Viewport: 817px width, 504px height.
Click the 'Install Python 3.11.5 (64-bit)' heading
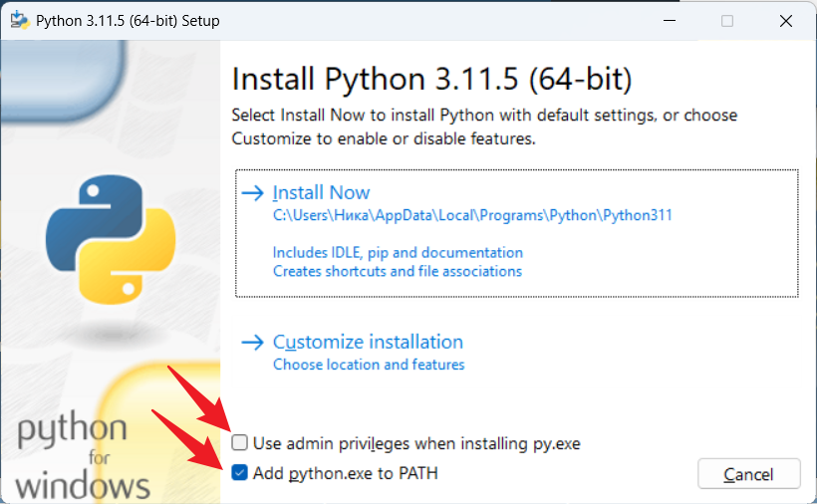click(x=431, y=79)
